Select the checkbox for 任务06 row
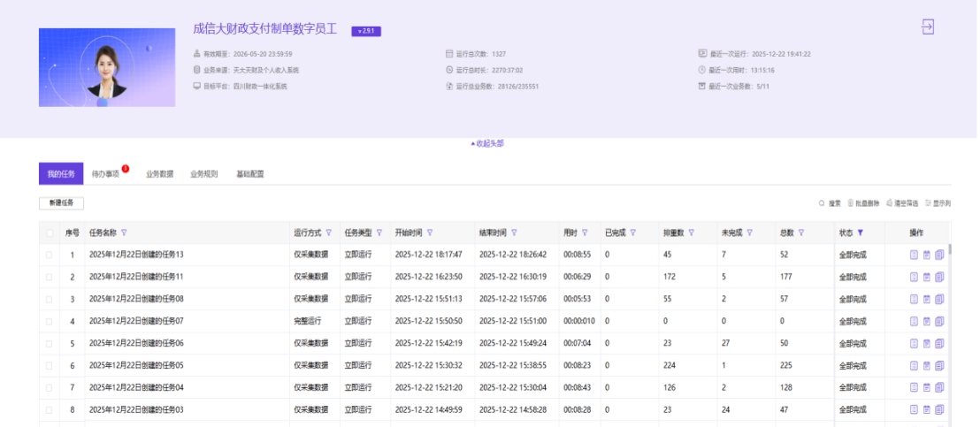 50,343
